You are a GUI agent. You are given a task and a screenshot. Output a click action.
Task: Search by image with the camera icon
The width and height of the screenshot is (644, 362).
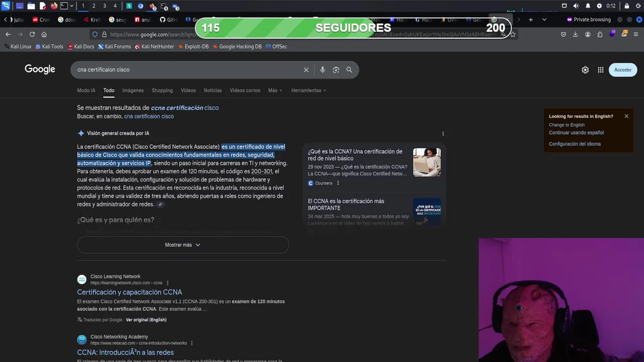pyautogui.click(x=336, y=70)
